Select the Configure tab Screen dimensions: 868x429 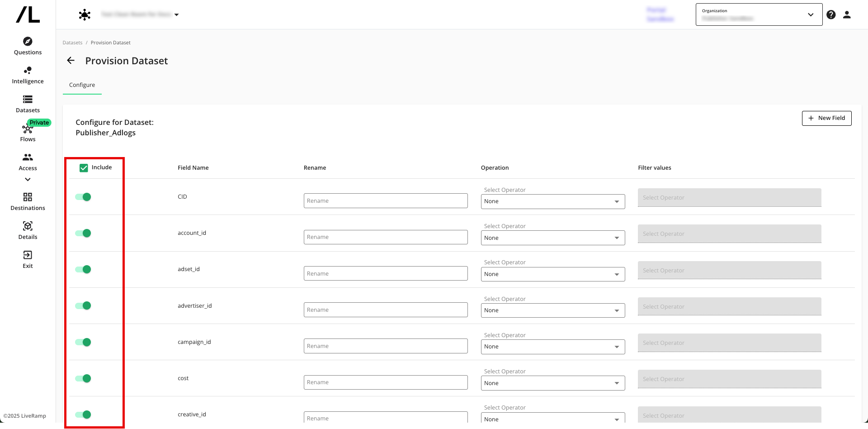(x=82, y=85)
